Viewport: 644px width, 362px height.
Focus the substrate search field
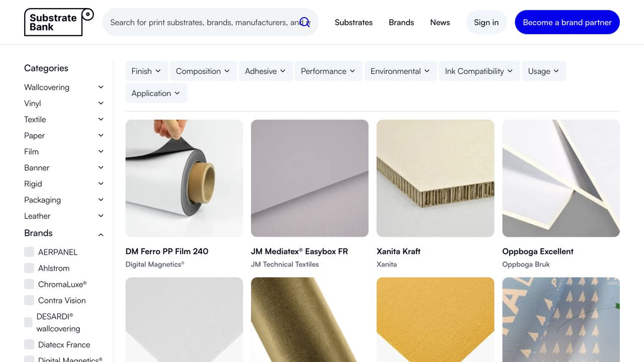(x=211, y=22)
